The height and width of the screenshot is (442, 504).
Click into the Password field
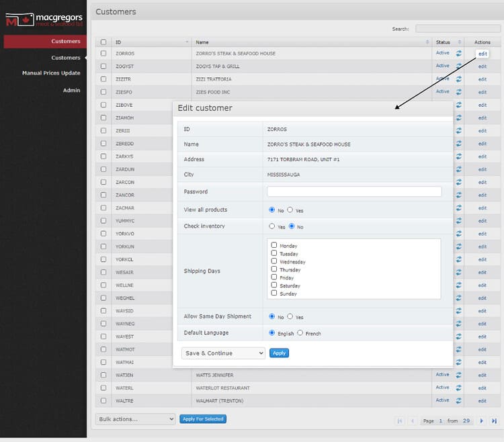(354, 191)
